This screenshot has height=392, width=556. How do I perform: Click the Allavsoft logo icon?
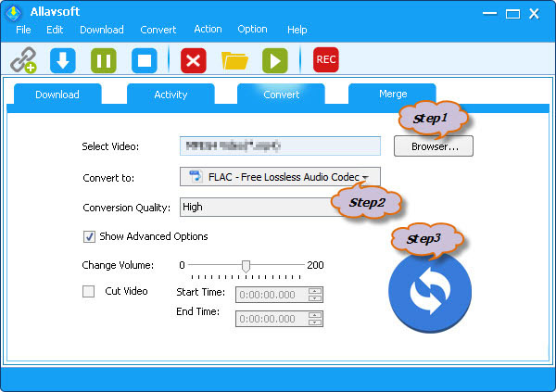(x=14, y=12)
